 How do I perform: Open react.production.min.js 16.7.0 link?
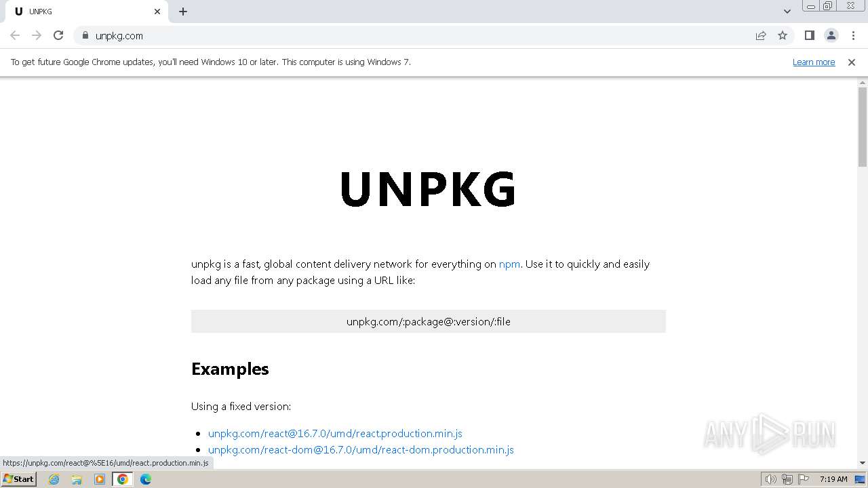[x=335, y=433]
